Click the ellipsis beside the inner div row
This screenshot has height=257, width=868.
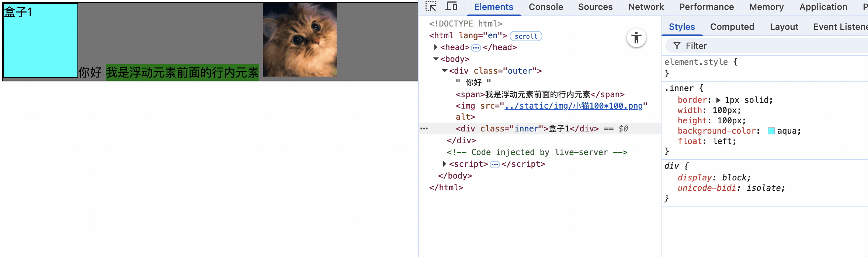(x=424, y=128)
